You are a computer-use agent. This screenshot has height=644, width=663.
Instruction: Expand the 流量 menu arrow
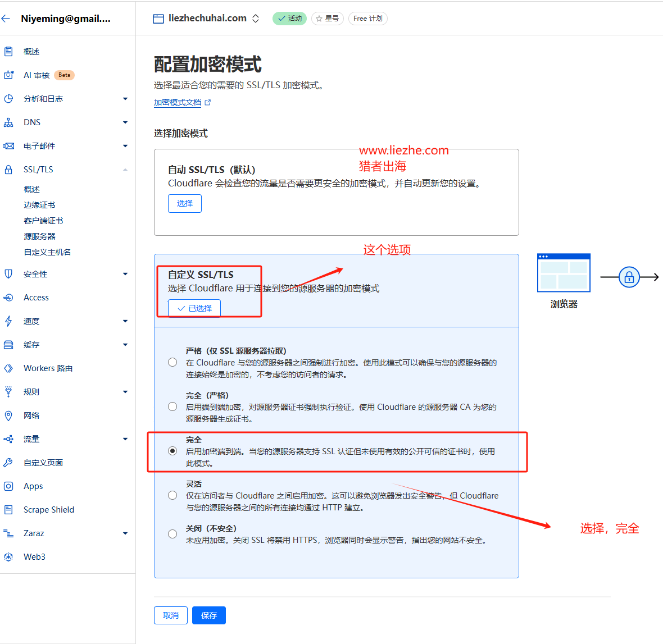pos(125,439)
